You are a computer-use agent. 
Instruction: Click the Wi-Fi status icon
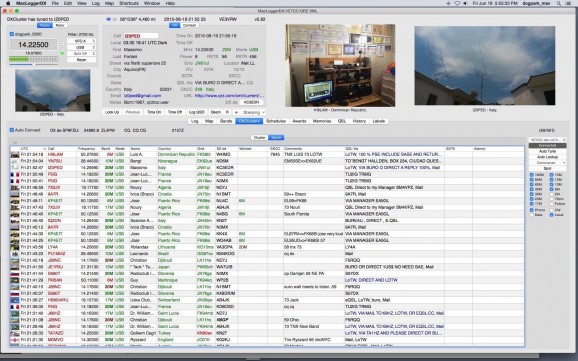(x=457, y=3)
